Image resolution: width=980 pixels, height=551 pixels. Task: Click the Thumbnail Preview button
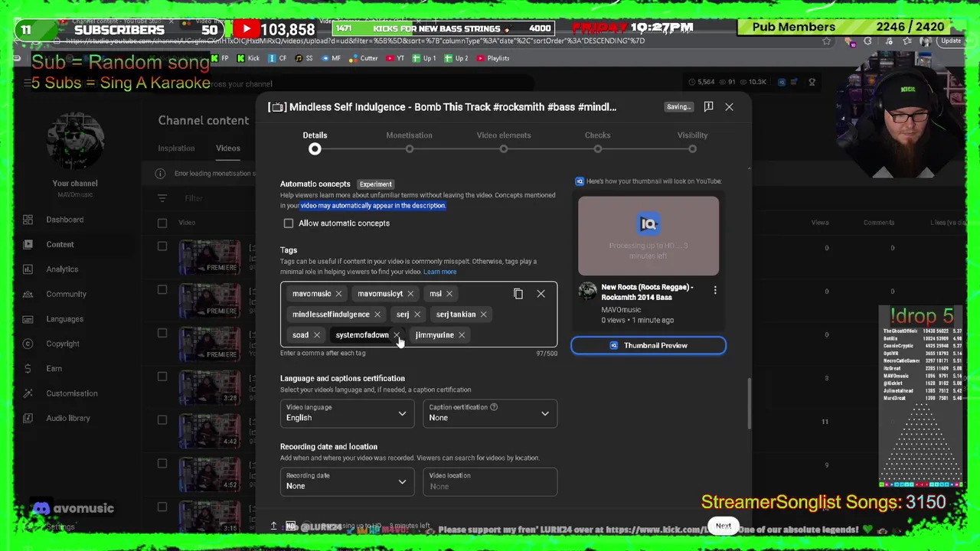(x=648, y=345)
